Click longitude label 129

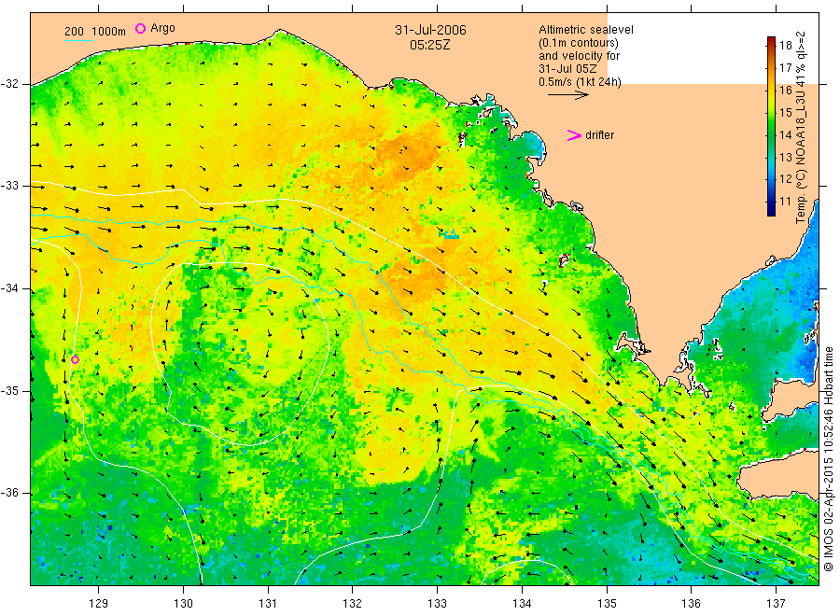(99, 604)
